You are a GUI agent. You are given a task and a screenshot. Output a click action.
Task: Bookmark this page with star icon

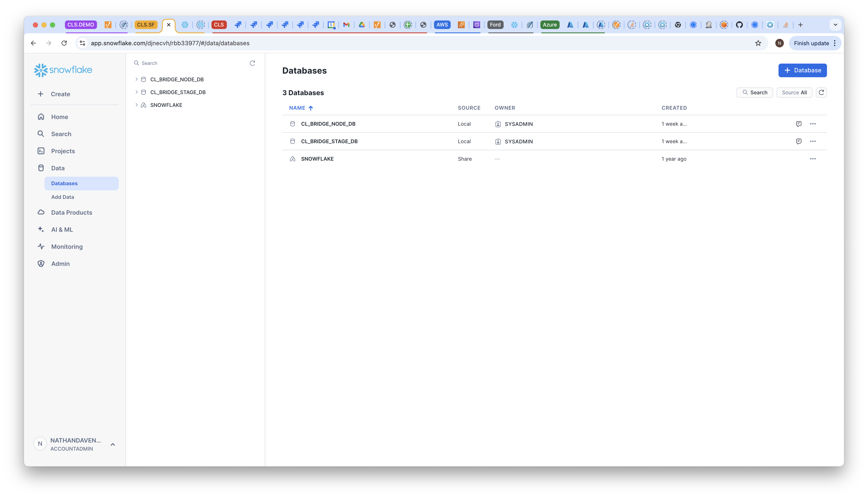758,43
